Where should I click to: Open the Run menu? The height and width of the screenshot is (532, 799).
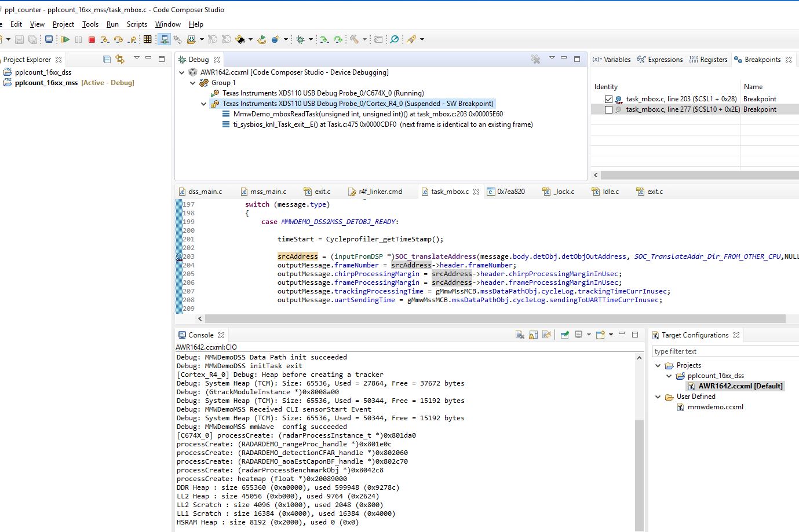pyautogui.click(x=112, y=24)
